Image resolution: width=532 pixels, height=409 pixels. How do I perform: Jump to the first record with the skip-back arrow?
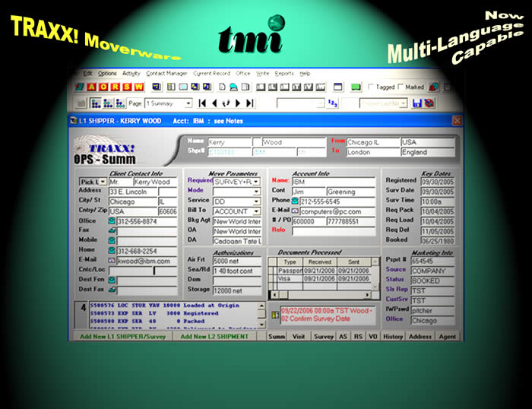point(202,103)
